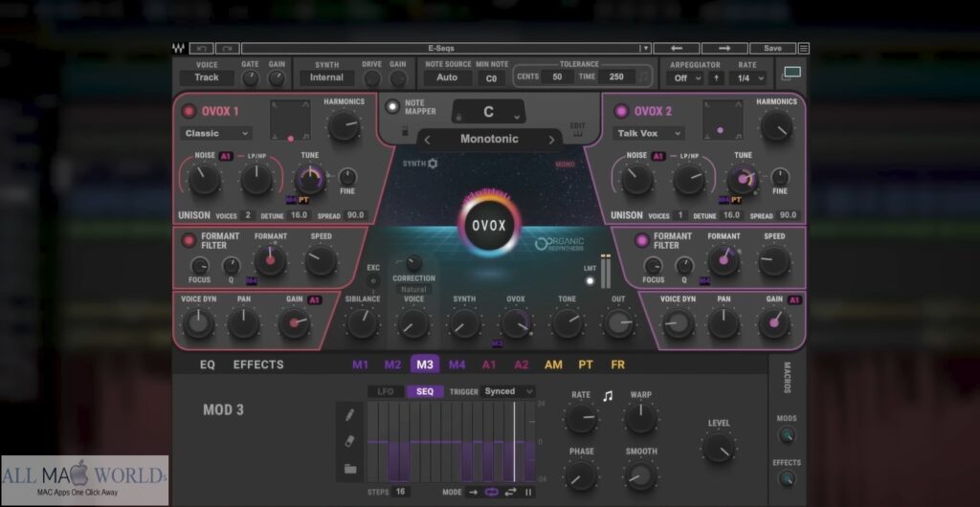Select the A2 modulator tab
This screenshot has width=980, height=507.
coord(521,364)
